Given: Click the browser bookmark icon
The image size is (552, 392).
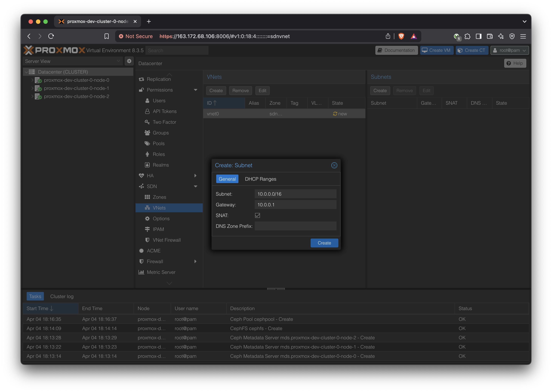Looking at the screenshot, I should point(107,36).
